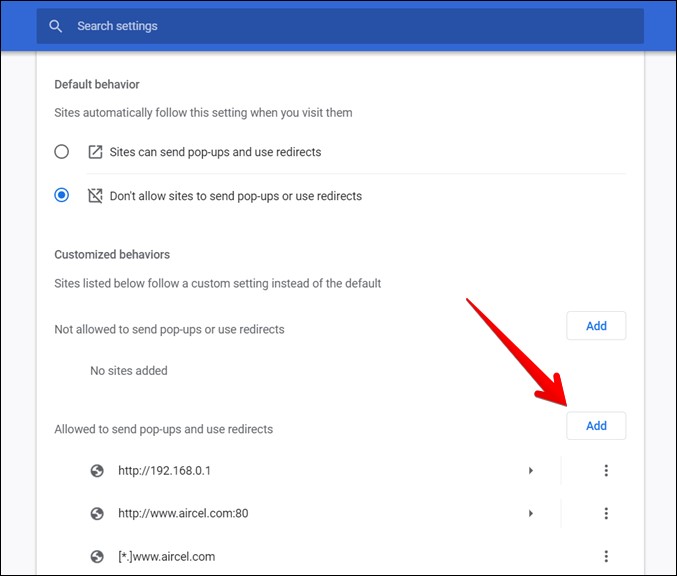Viewport: 677px width, 576px height.
Task: Click 'Not allowed to send pop-ups or use redirects' label
Action: pyautogui.click(x=169, y=329)
